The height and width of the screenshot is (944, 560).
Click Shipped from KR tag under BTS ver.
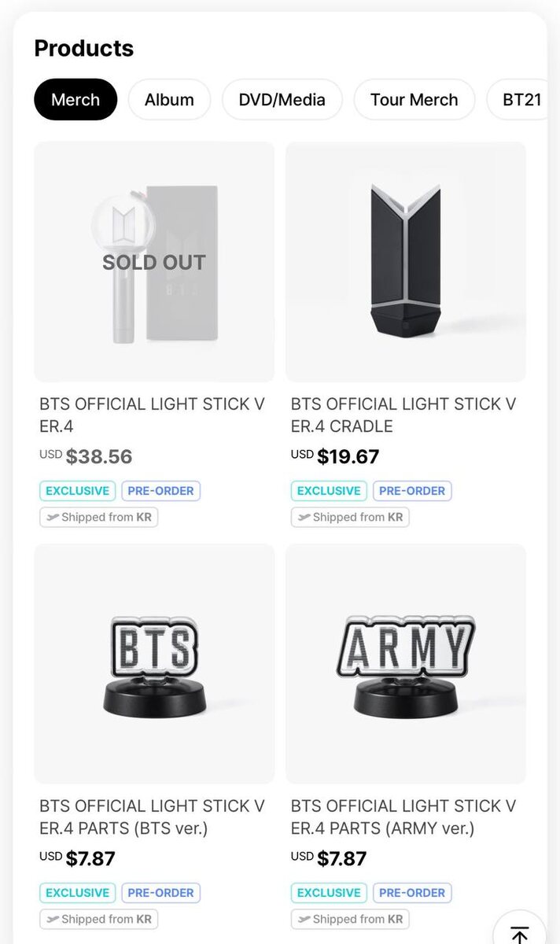(x=99, y=919)
